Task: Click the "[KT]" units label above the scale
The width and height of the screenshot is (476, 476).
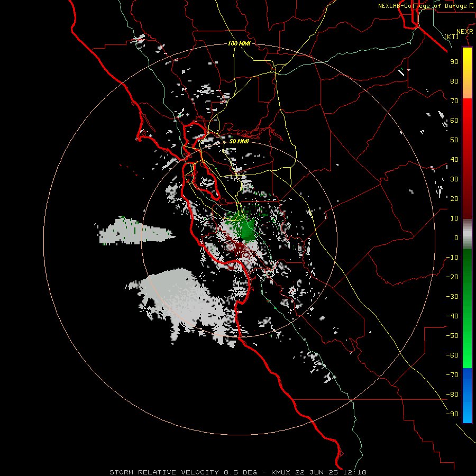Action: 452,36
